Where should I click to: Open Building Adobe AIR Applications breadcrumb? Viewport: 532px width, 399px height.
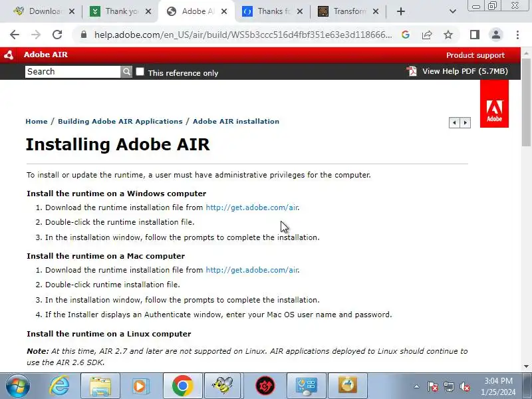coord(120,122)
